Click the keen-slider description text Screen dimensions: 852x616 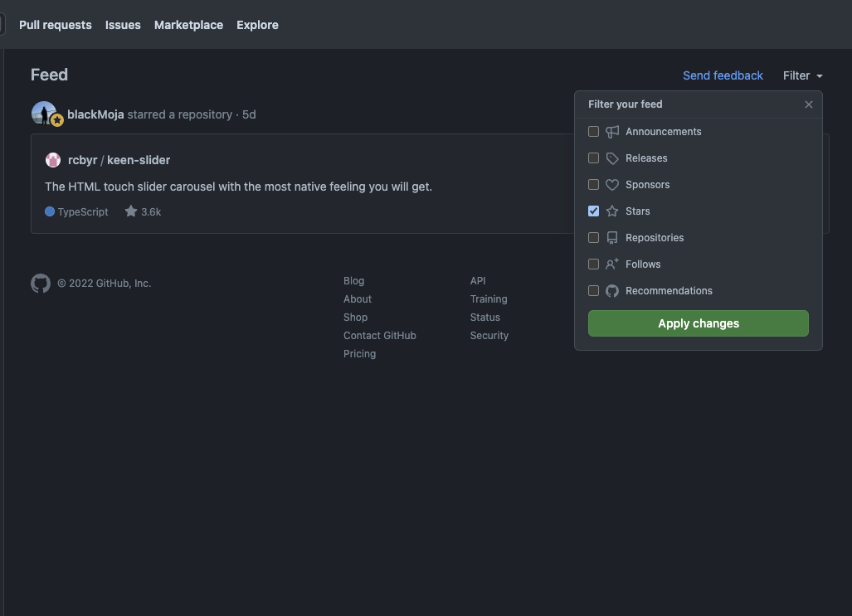tap(239, 187)
